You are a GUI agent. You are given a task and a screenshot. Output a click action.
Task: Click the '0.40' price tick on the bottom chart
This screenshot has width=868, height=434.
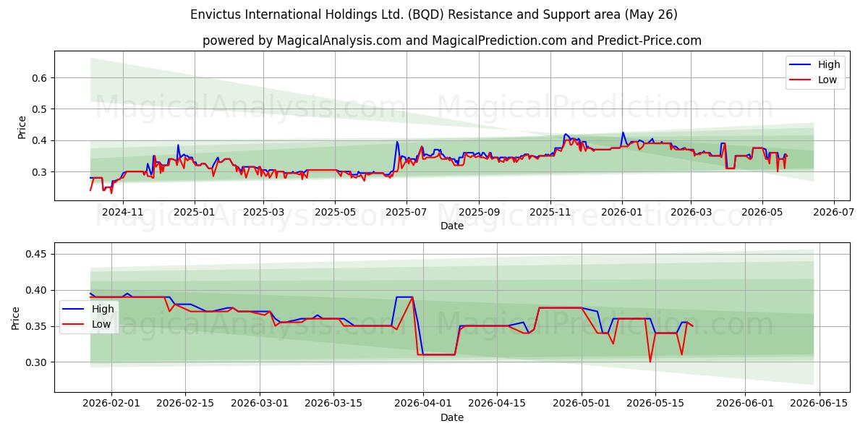38,290
